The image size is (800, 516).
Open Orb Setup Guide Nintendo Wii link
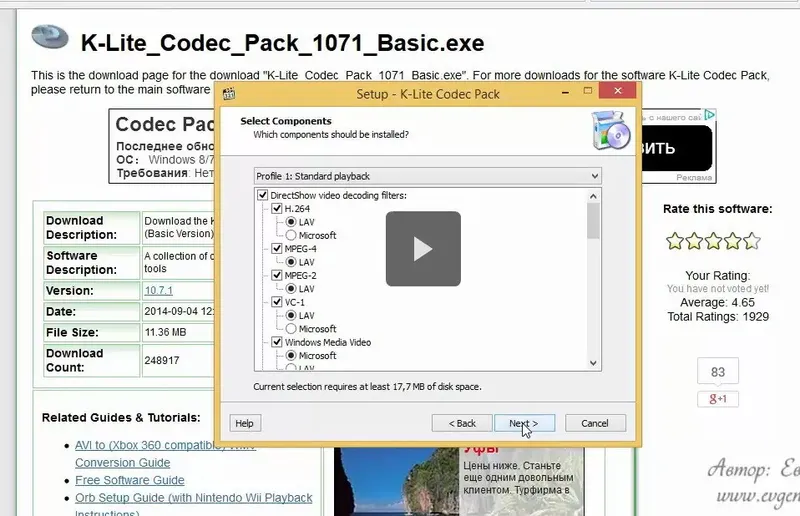[x=193, y=498]
